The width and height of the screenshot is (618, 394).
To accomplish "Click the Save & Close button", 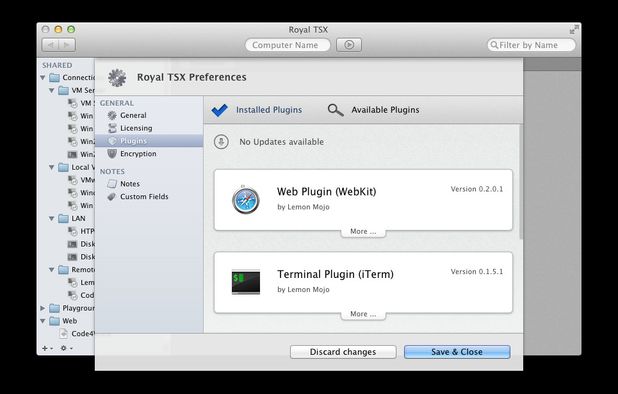I will pos(457,352).
